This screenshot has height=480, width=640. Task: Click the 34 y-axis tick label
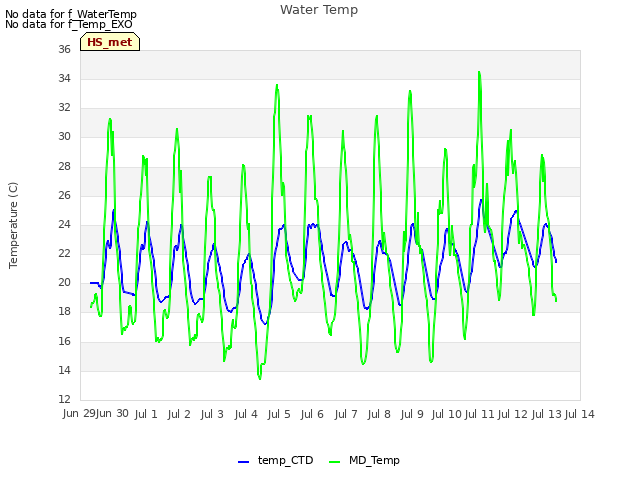point(64,78)
